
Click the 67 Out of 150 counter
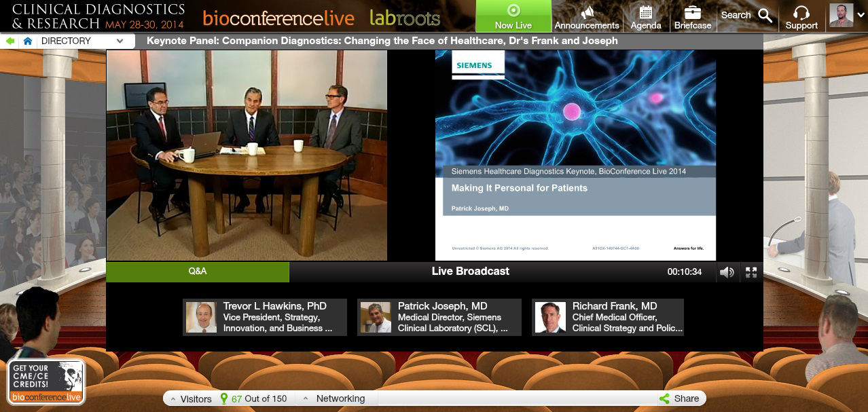[x=259, y=398]
